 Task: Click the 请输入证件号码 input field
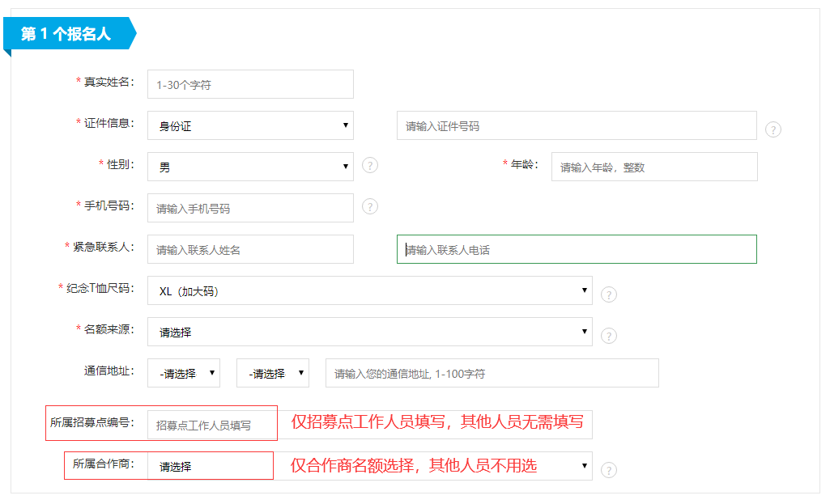pos(577,125)
